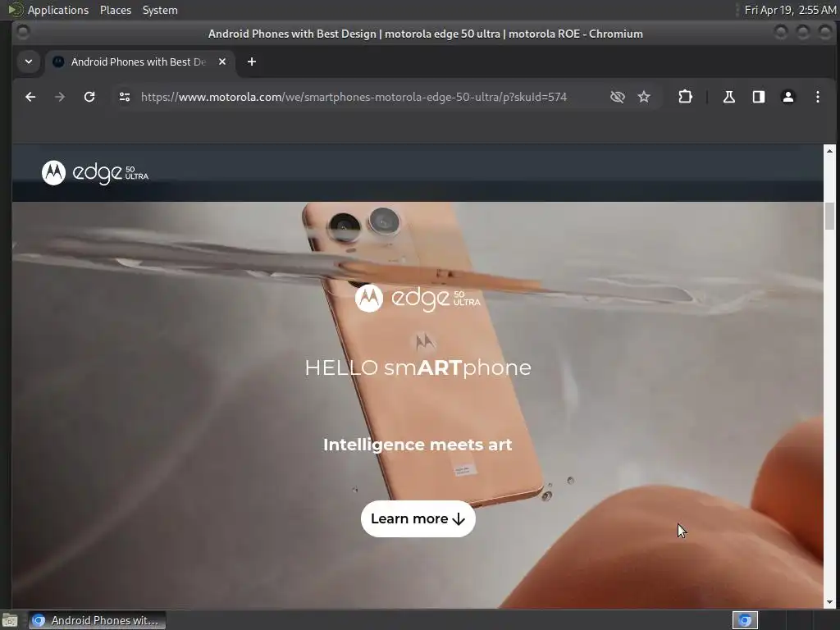The width and height of the screenshot is (840, 630).
Task: Reload the Motorola page
Action: 89,97
